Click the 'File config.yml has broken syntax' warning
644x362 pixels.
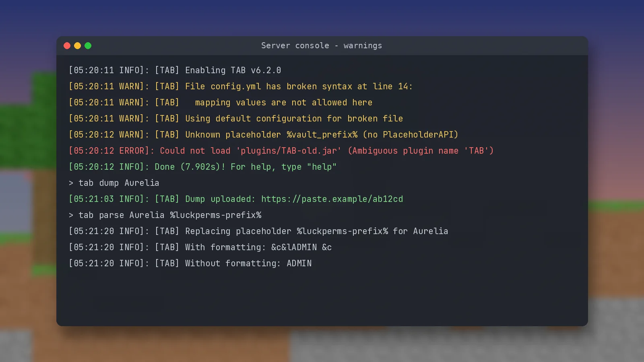[x=241, y=86]
